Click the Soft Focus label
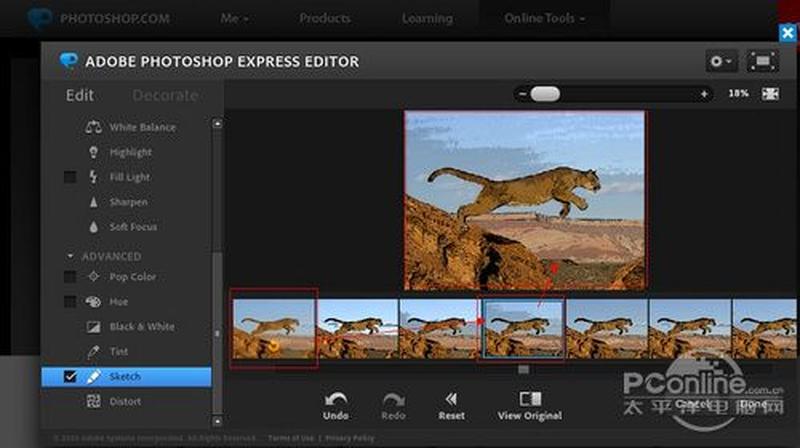800x448 pixels. 133,227
